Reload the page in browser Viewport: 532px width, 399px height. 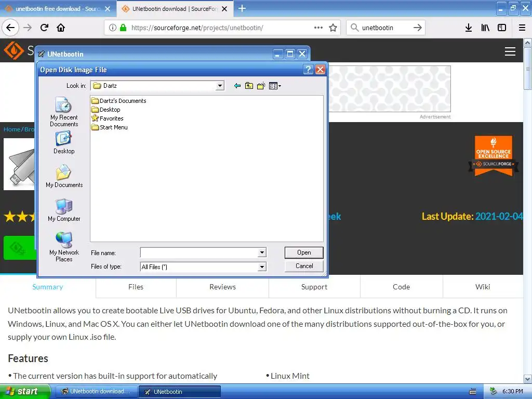point(45,28)
